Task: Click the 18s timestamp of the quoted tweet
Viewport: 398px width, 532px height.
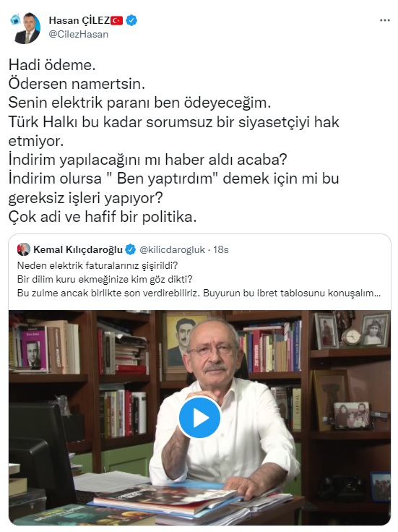Action: (221, 249)
